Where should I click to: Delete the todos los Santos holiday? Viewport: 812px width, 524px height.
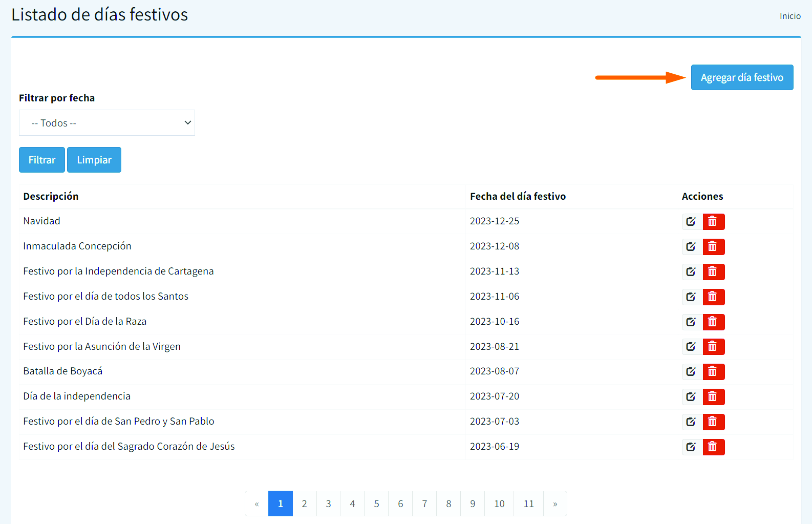[714, 297]
